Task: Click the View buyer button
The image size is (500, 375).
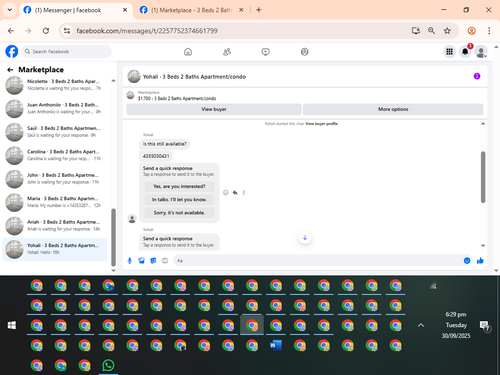Action: pos(214,109)
